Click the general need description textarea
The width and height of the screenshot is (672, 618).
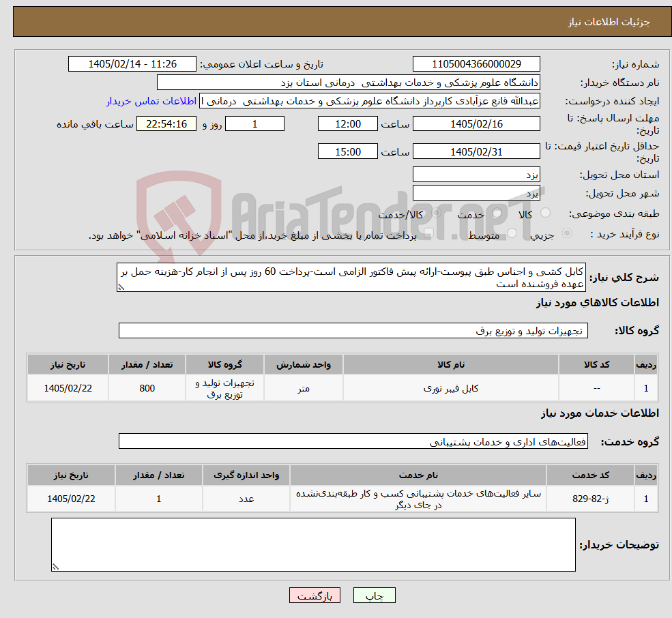coord(351,278)
